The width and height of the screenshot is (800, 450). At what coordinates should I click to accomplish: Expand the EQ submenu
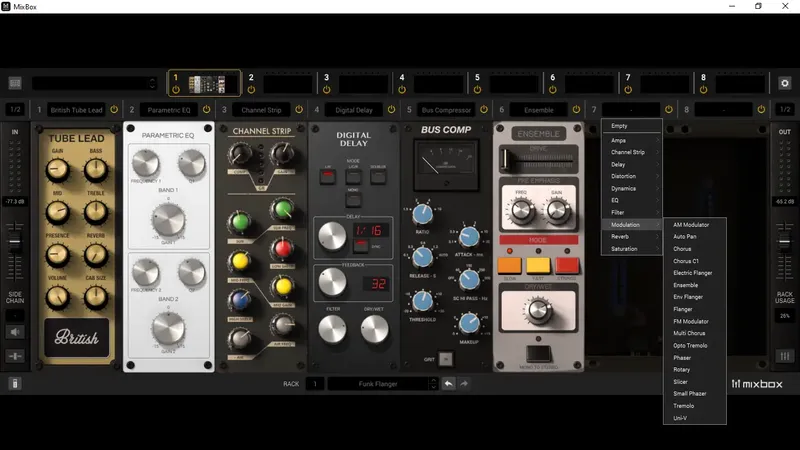pos(632,201)
